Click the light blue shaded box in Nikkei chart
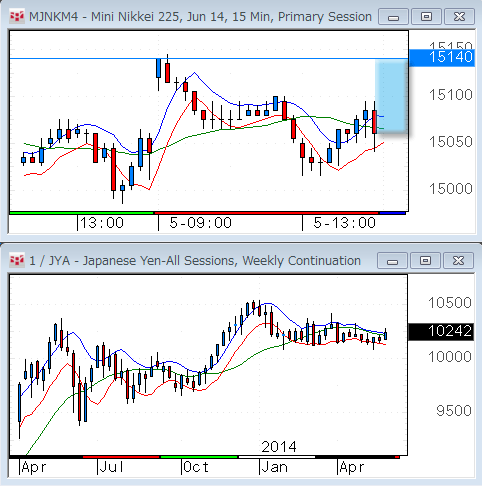Screen dimensions: 482x486 [x=391, y=97]
